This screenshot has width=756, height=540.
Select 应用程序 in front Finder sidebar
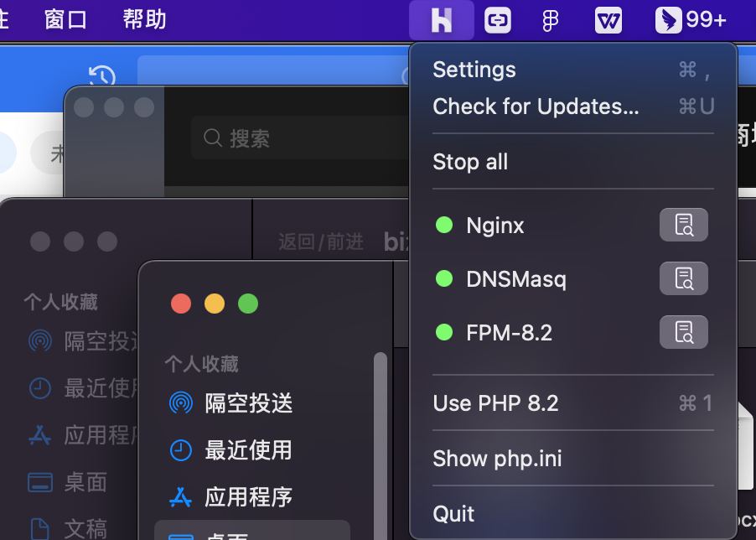(249, 497)
